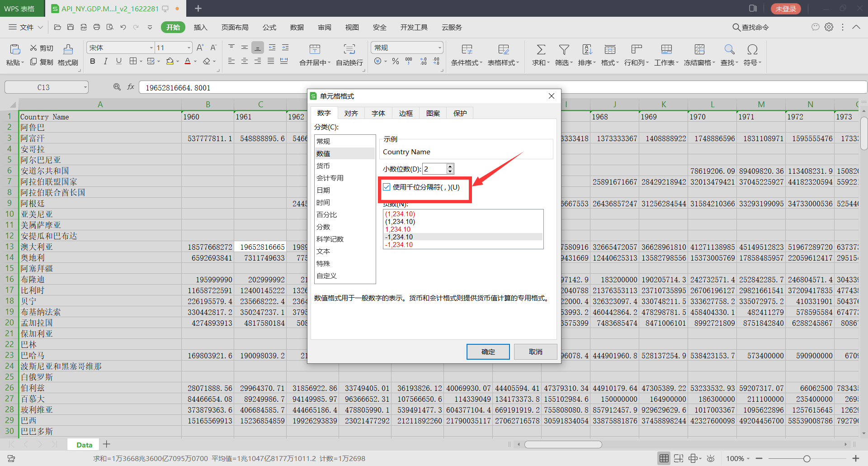Open the 页面布局 ribbon tab

235,27
